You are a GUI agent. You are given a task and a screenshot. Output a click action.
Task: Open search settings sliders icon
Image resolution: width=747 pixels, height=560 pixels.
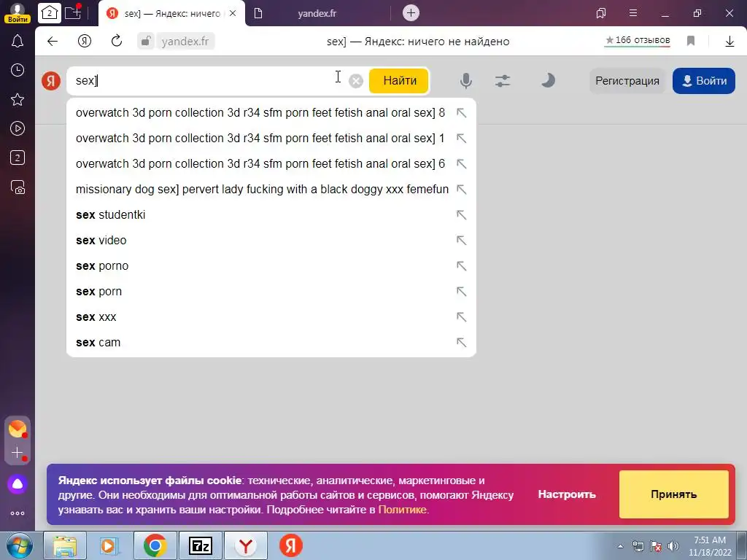503,80
